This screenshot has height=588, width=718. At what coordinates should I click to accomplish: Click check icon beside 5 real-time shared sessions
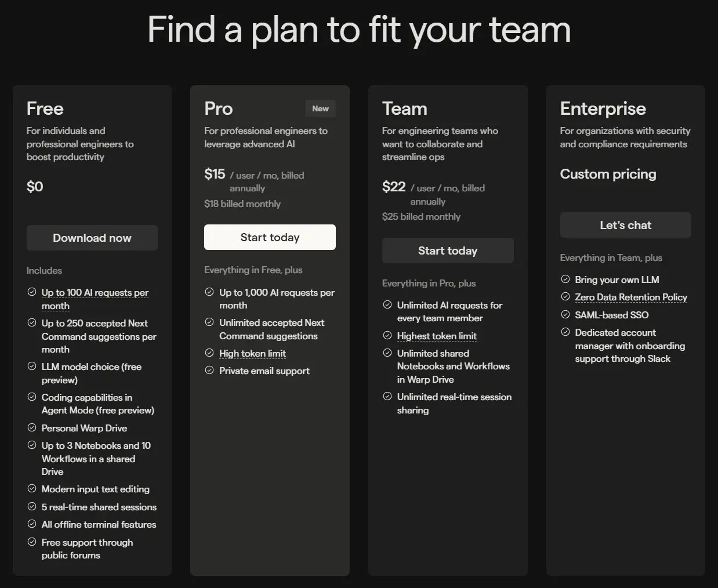(32, 507)
